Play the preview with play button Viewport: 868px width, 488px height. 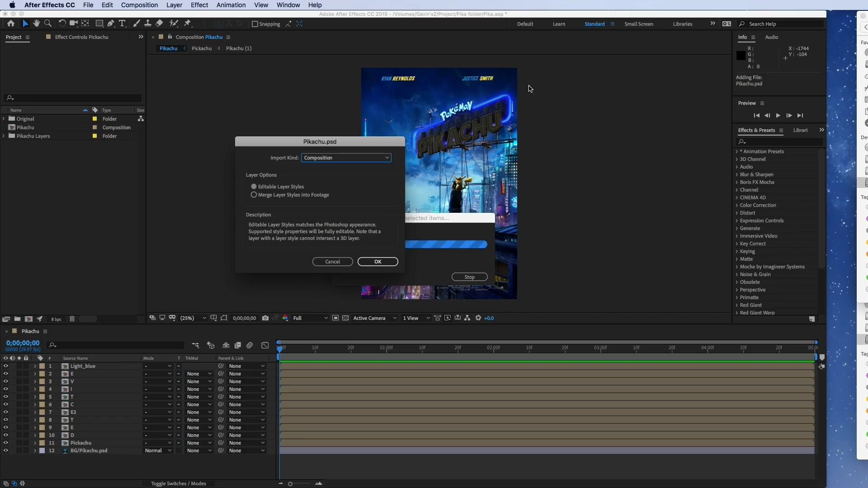point(778,116)
